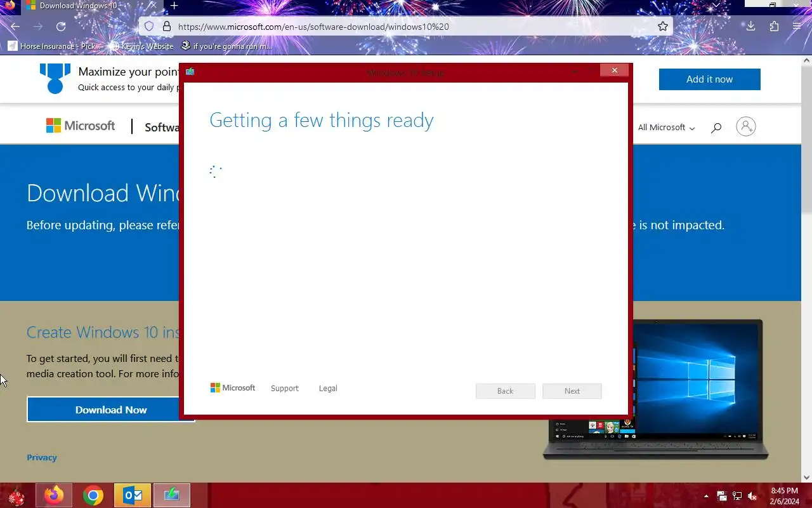View site security padlock information

pos(167,27)
